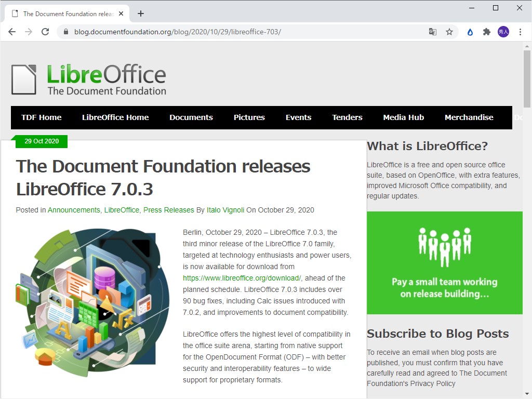The height and width of the screenshot is (399, 532).
Task: Click the translate page icon
Action: pyautogui.click(x=433, y=32)
